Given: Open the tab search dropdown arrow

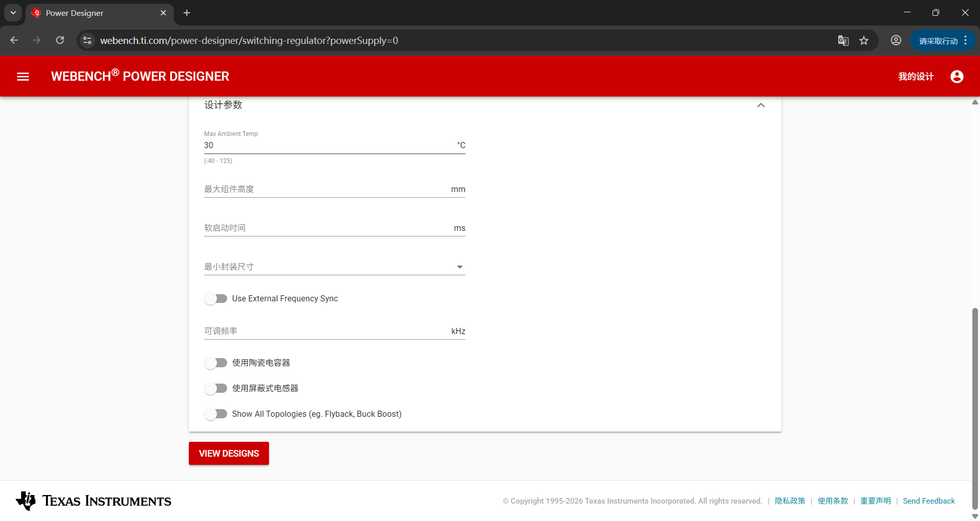Looking at the screenshot, I should (13, 13).
